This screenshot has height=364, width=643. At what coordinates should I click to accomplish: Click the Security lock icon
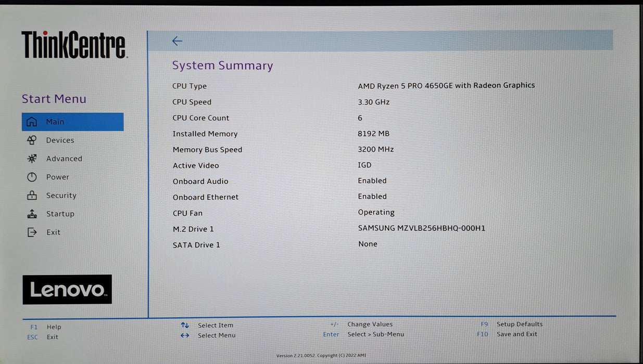click(32, 196)
